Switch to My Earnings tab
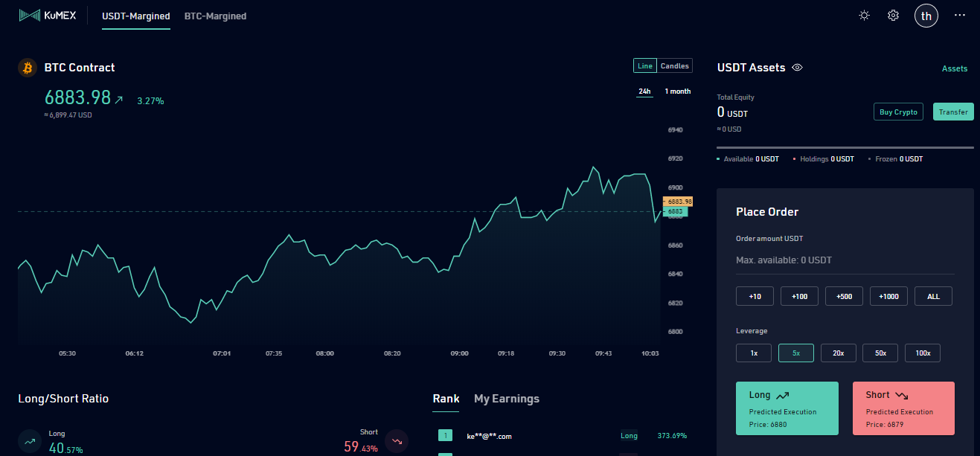 coord(507,399)
